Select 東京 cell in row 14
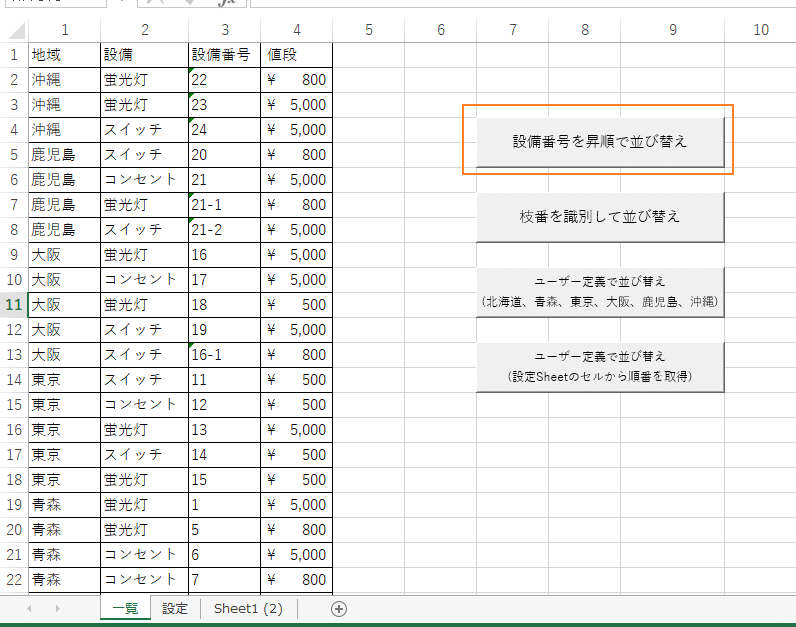The image size is (796, 627). click(x=64, y=380)
